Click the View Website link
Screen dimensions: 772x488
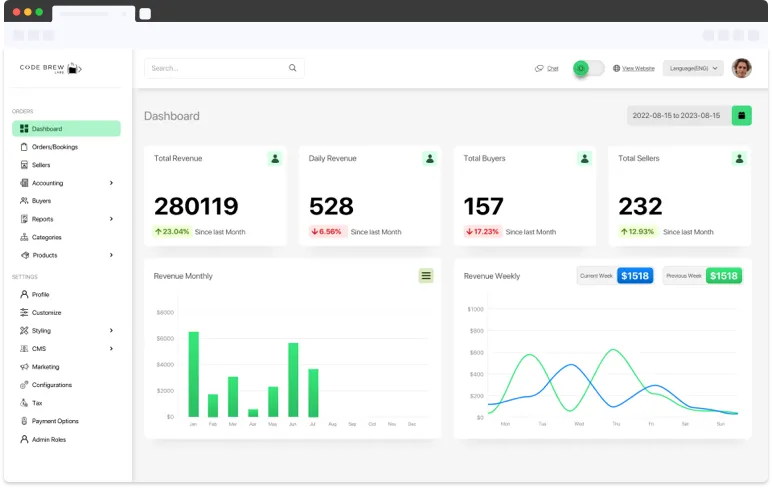tap(634, 68)
